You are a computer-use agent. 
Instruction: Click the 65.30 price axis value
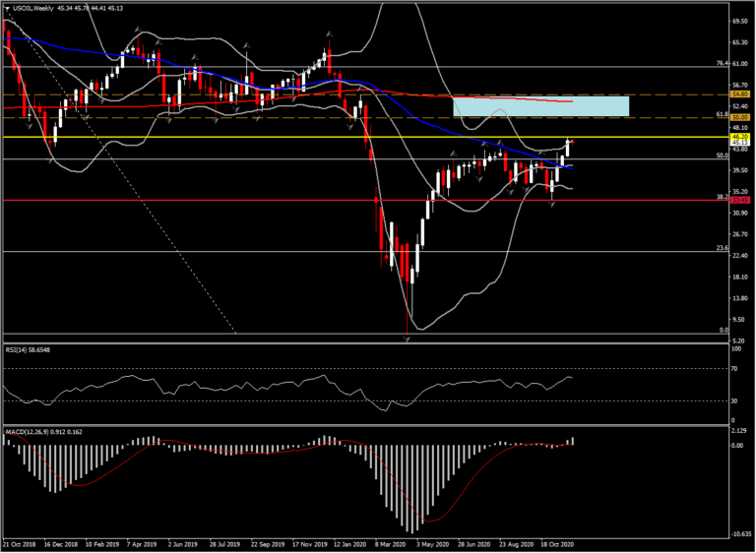tap(739, 43)
